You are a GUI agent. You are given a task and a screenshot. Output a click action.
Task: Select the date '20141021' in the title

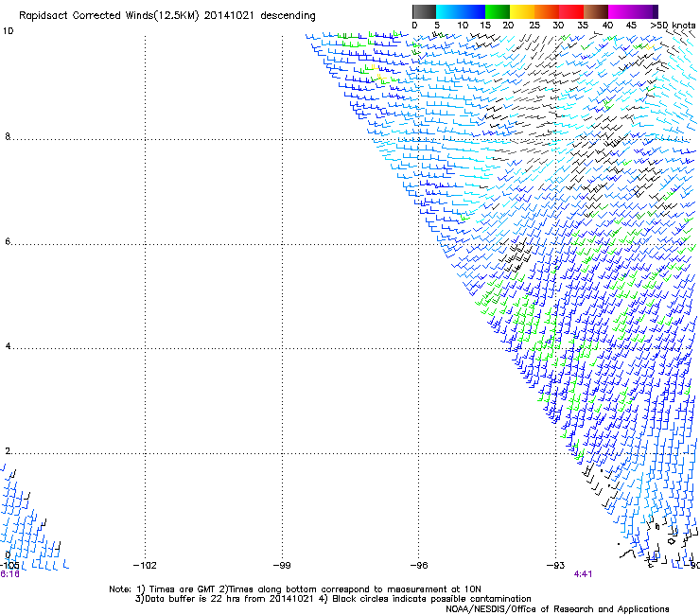click(x=229, y=16)
